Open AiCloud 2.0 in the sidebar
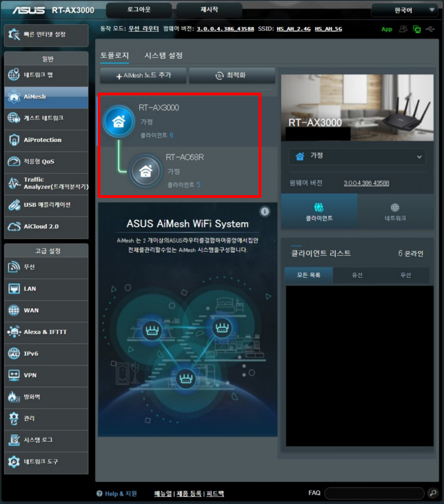Image resolution: width=444 pixels, height=504 pixels. [x=46, y=226]
